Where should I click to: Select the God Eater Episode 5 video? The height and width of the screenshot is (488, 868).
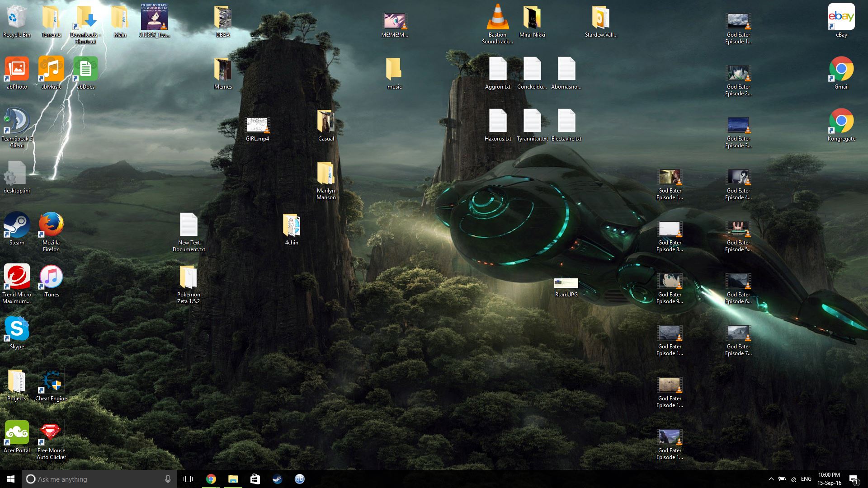point(738,236)
